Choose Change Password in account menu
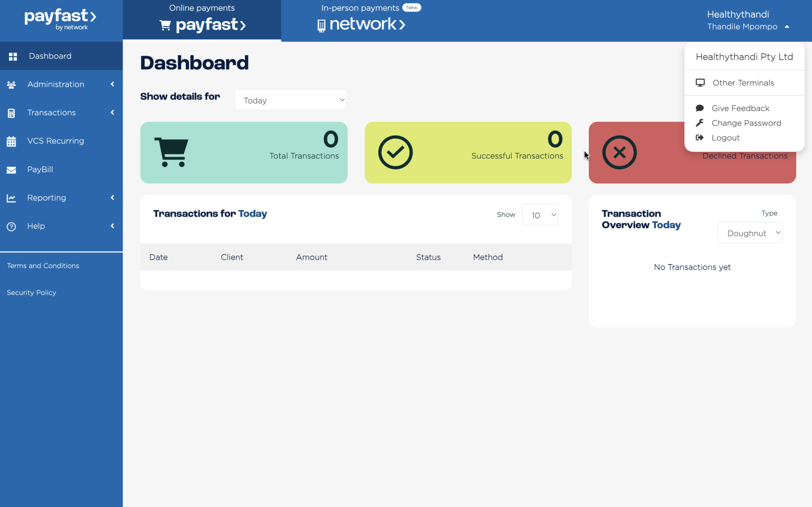Image resolution: width=812 pixels, height=507 pixels. tap(746, 123)
